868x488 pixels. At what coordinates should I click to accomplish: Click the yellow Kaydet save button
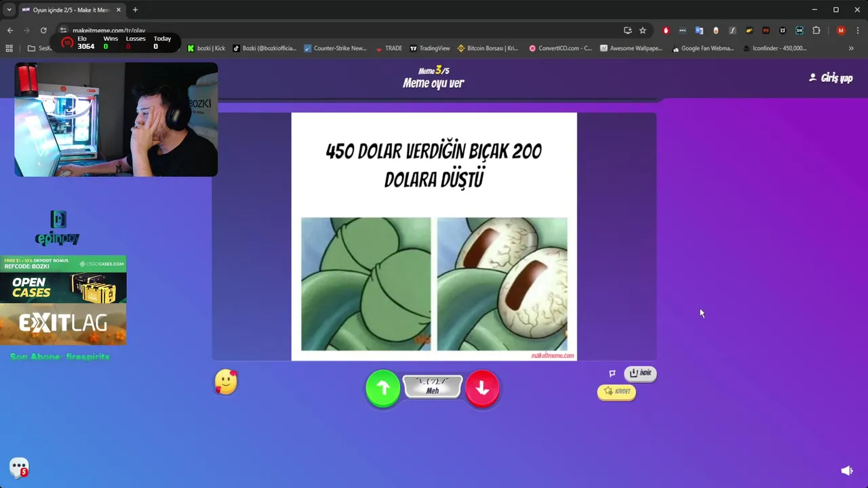[616, 392]
